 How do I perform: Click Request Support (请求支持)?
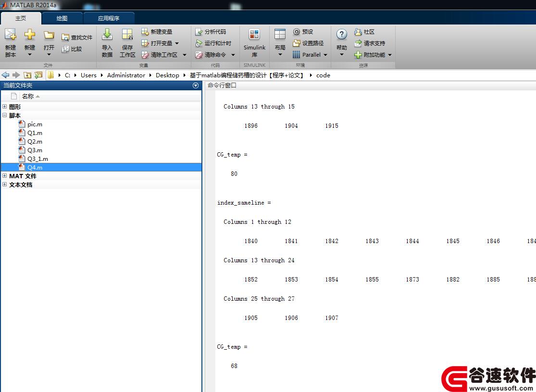click(x=370, y=43)
